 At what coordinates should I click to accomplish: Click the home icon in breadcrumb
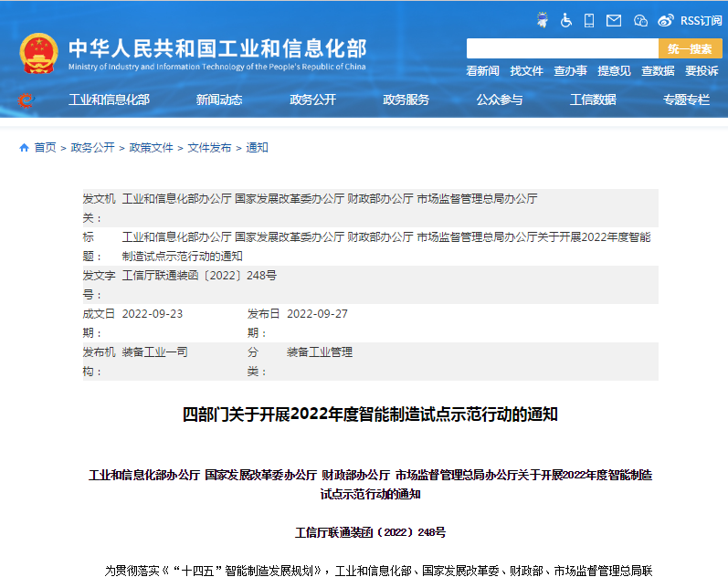24,148
